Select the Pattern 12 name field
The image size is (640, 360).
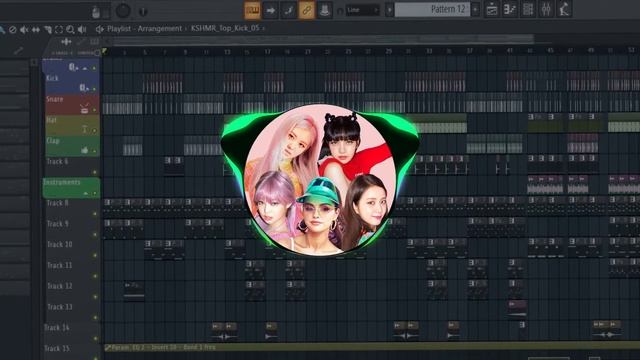432,10
